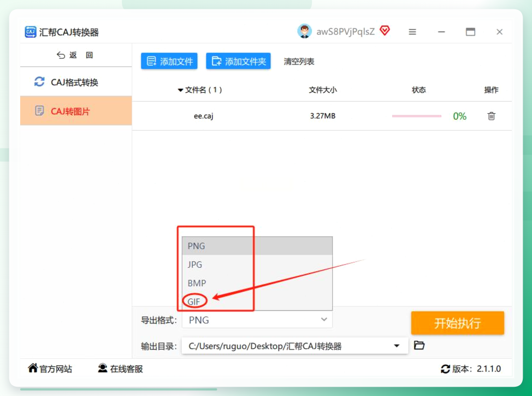532x396 pixels.
Task: Click the 汇帮CAJ转换器 app logo icon
Action: click(31, 32)
